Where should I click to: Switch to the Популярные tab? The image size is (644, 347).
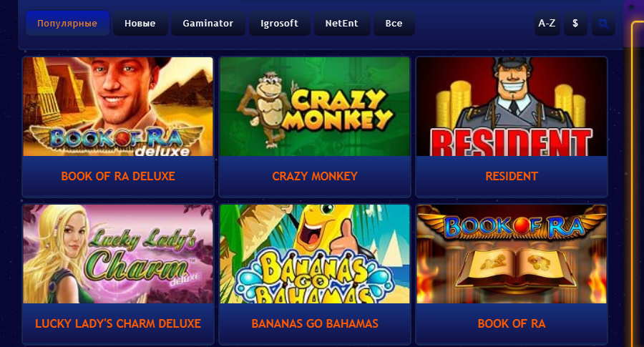coord(67,24)
